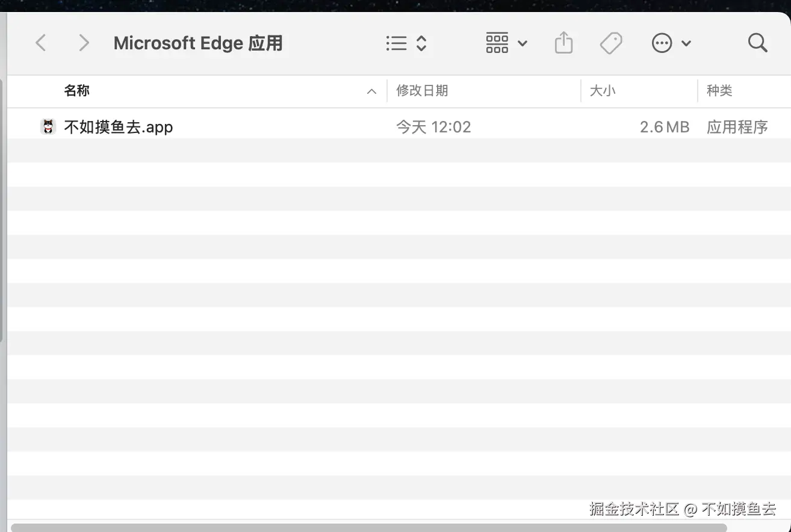Click the Microsoft Edge 应用 window title

pyautogui.click(x=198, y=43)
